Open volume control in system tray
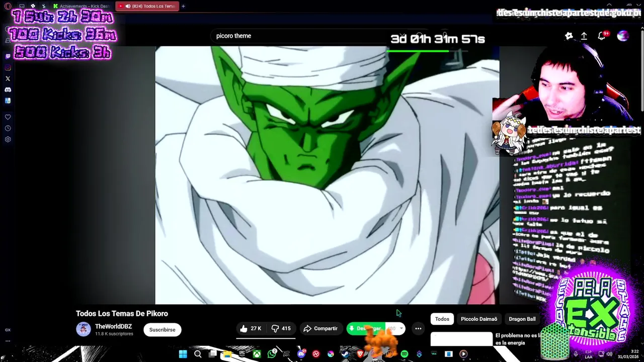The height and width of the screenshot is (362, 644). (610, 354)
